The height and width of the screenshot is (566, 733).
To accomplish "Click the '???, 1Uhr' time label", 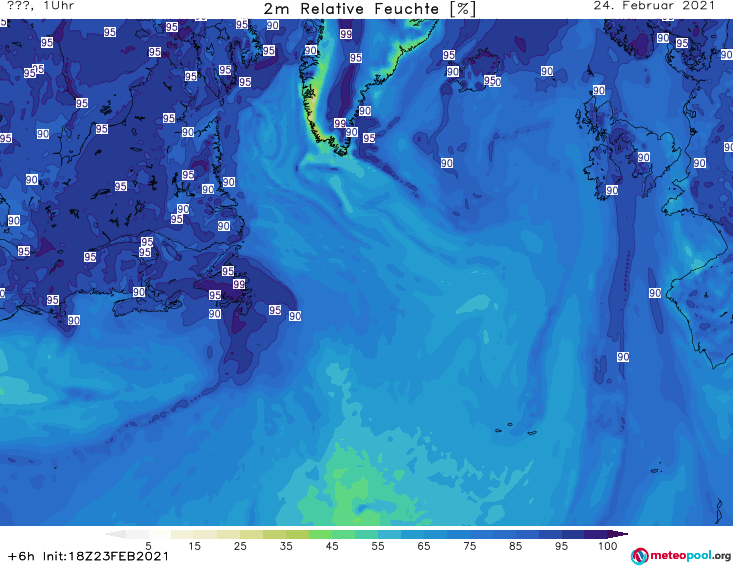I will (x=41, y=6).
